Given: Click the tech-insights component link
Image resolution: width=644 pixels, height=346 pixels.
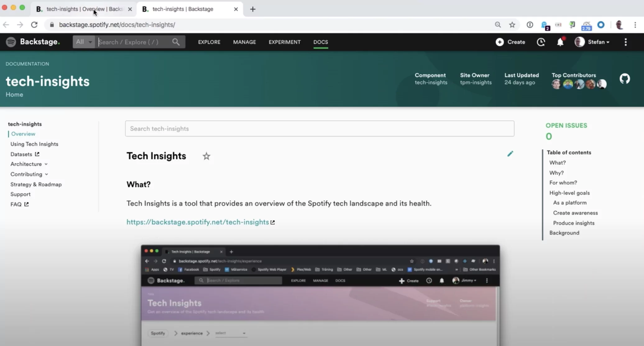Looking at the screenshot, I should 431,82.
